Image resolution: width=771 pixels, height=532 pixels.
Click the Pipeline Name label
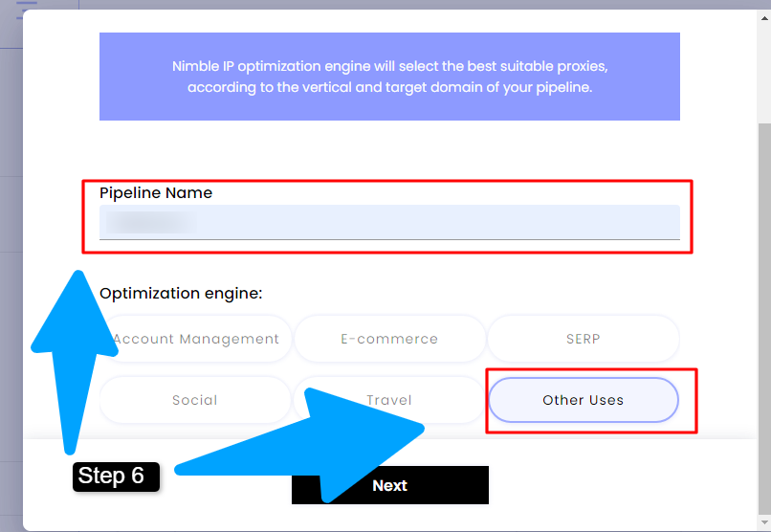(156, 192)
